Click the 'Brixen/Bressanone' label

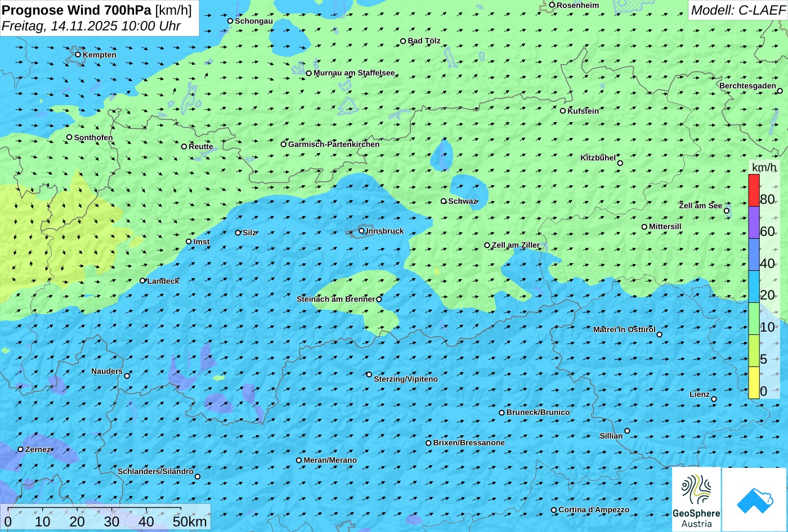pyautogui.click(x=469, y=443)
